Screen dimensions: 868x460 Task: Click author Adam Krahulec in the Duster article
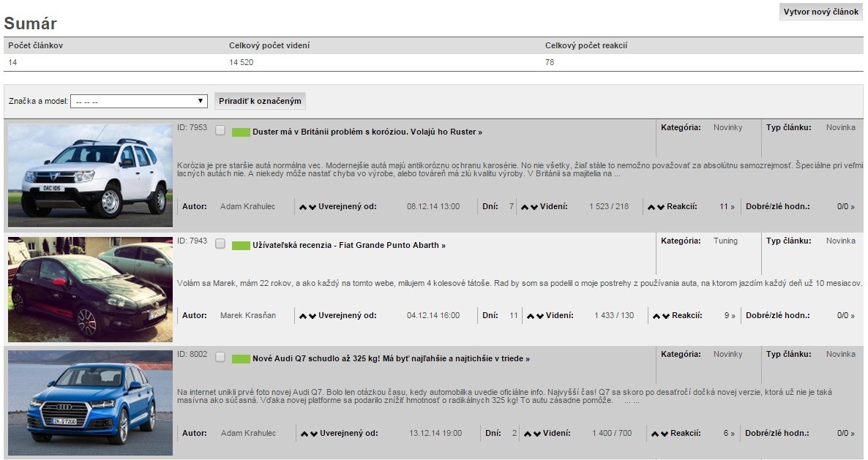tap(247, 207)
